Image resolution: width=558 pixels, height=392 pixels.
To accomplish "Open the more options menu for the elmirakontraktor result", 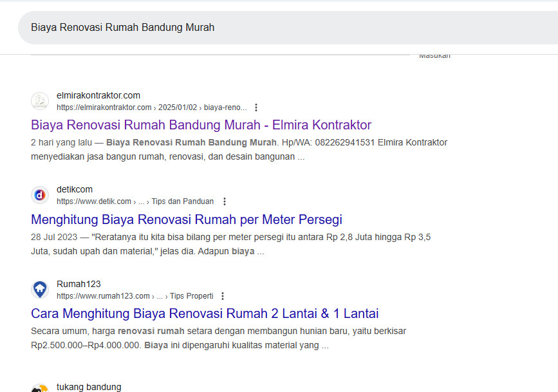I will 256,107.
